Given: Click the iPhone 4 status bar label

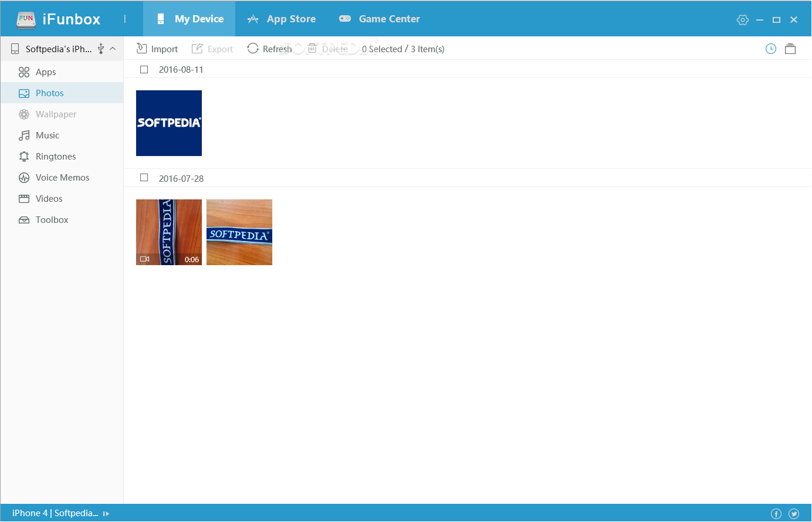Looking at the screenshot, I should point(55,513).
